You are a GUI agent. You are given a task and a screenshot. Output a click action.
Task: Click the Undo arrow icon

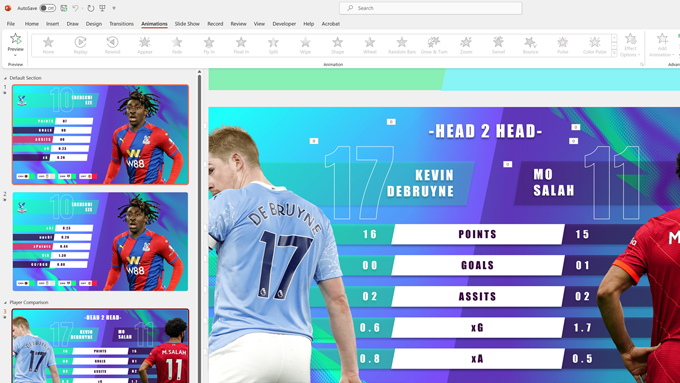tap(75, 8)
